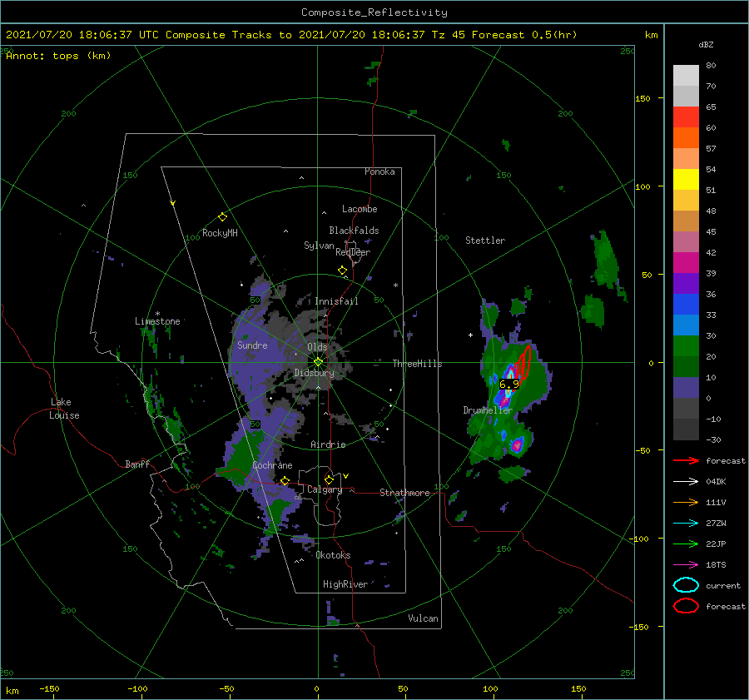Click the Okotoks city label
Viewport: 749px width, 700px height.
[333, 555]
